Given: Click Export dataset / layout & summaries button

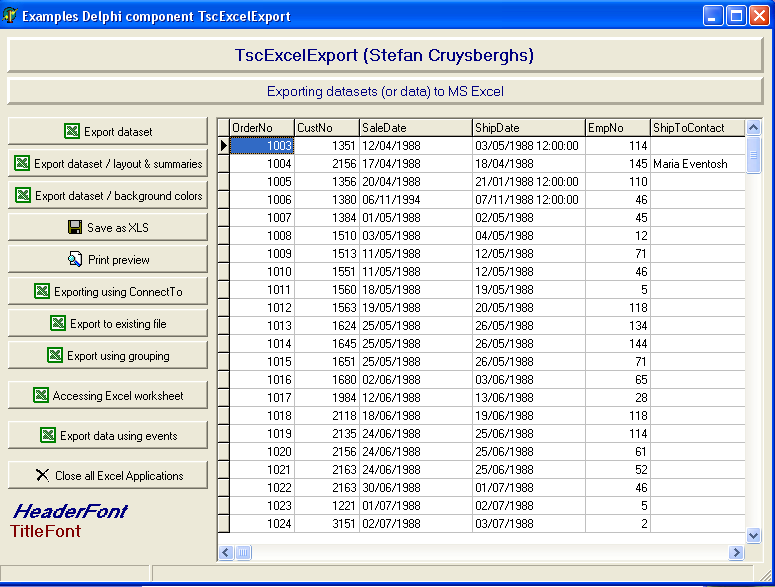Looking at the screenshot, I should point(108,163).
